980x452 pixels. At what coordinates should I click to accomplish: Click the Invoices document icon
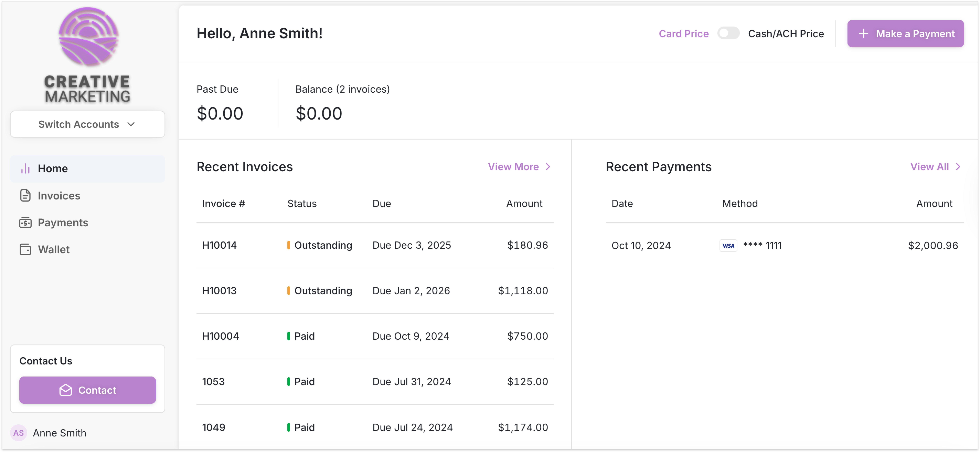point(25,195)
